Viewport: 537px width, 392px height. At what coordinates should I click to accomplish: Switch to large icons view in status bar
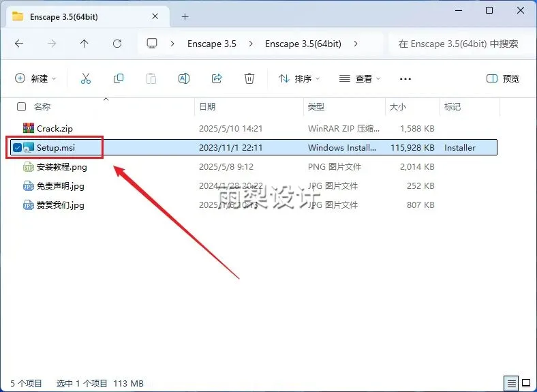pos(526,383)
